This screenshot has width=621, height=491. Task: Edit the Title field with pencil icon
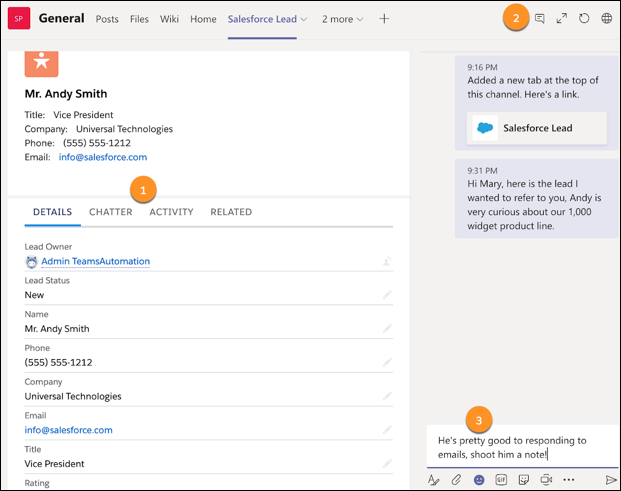click(x=387, y=463)
